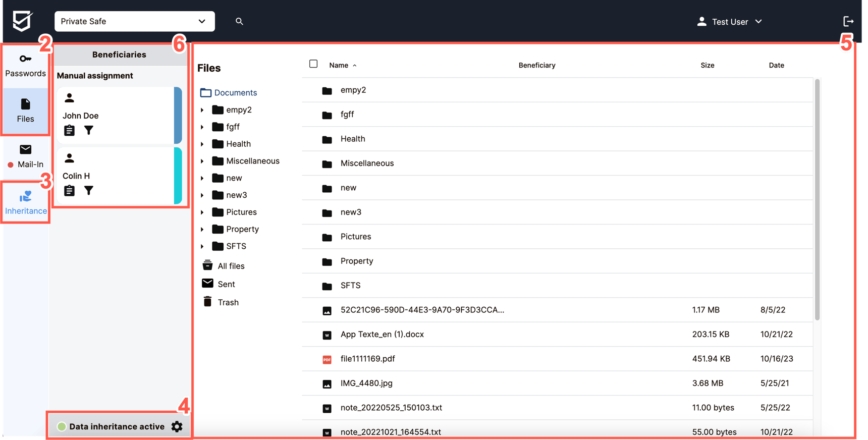
Task: Click the 'Data inheritance active' status text
Action: (x=117, y=427)
